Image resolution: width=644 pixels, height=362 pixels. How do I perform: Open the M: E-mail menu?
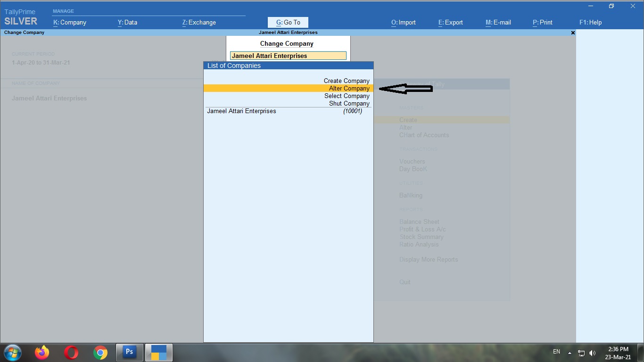click(x=498, y=22)
